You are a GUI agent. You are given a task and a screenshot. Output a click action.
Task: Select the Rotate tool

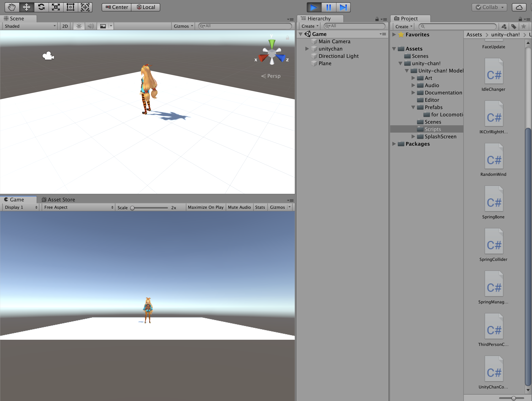pos(41,7)
